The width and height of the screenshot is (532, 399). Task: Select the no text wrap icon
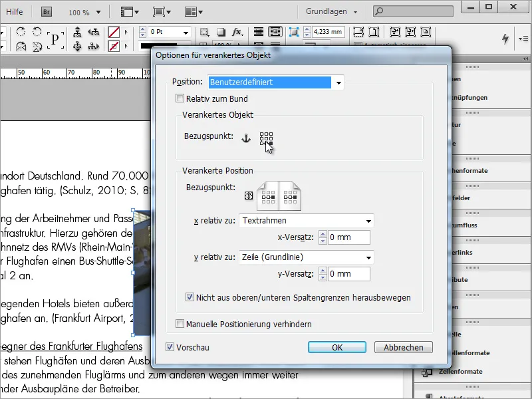point(259,32)
